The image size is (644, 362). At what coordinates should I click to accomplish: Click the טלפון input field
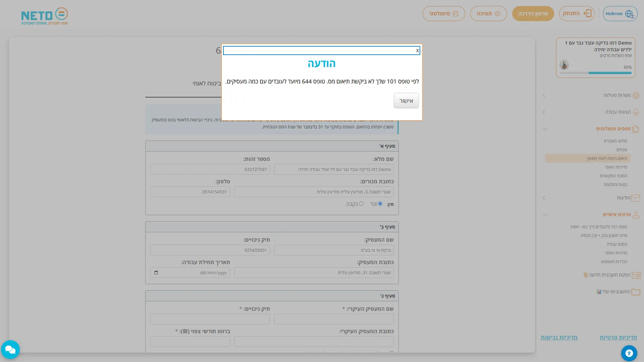[x=190, y=192]
